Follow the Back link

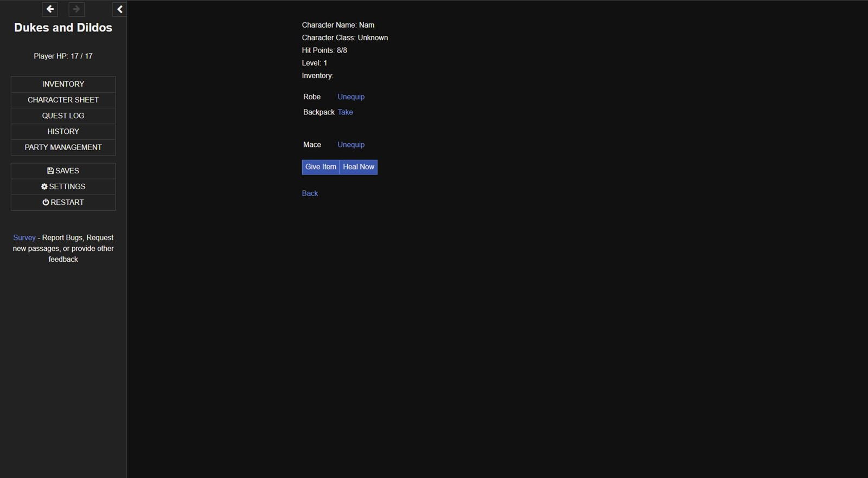click(x=310, y=193)
